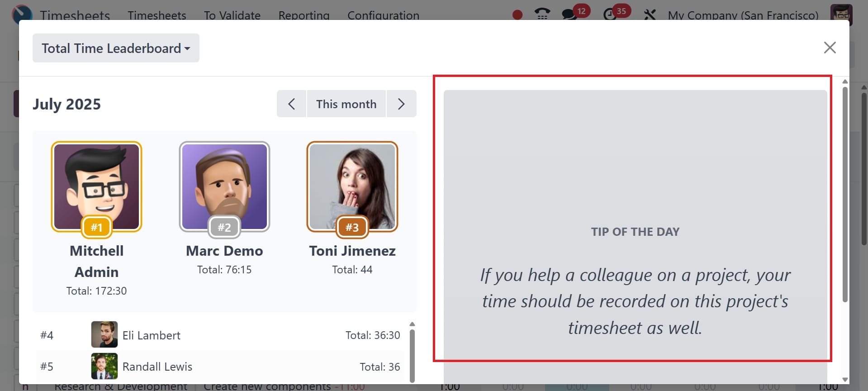Click the scroll up arrow of leaderboard list

412,324
